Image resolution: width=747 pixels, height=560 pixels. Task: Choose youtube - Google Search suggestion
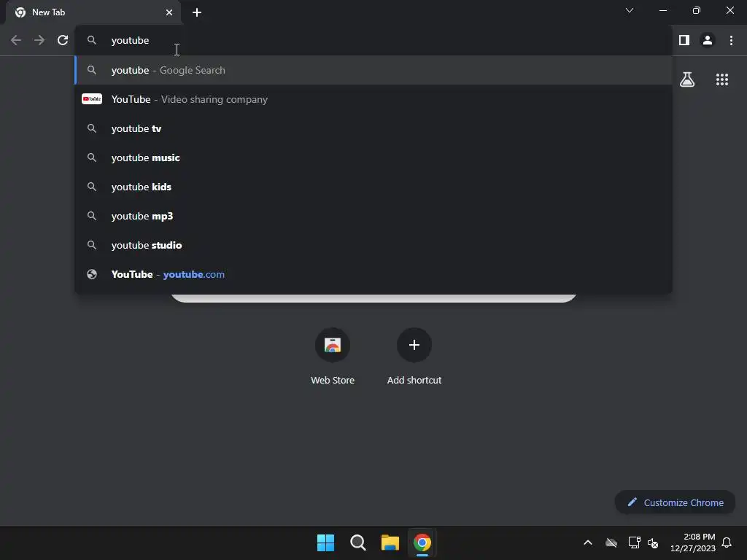[373, 70]
